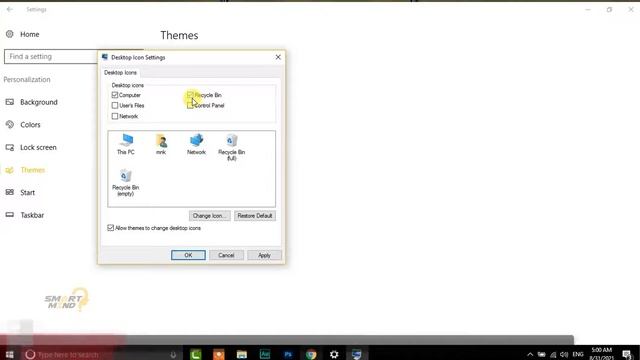The image size is (640, 360).
Task: Click the Apply button
Action: pyautogui.click(x=264, y=255)
